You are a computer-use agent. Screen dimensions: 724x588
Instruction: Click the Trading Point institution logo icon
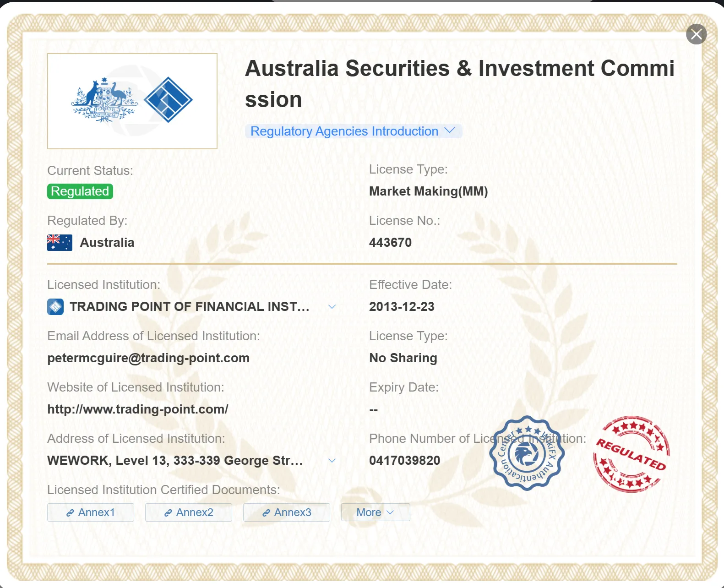[x=55, y=307]
